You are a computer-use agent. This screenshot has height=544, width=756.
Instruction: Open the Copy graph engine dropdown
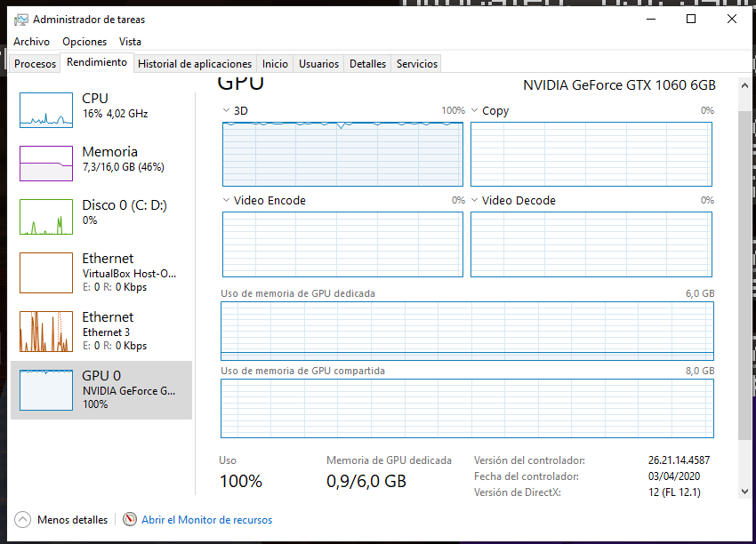click(475, 111)
